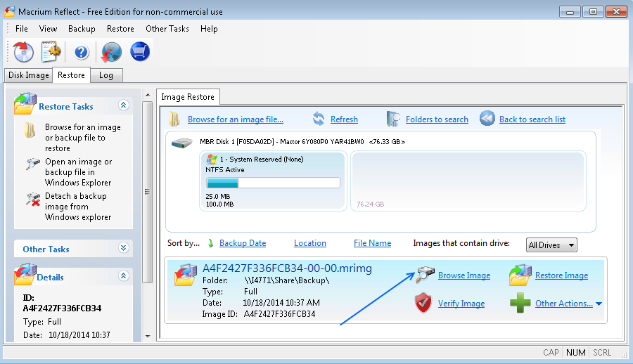633x364 pixels.
Task: Collapse the Details panel chevron
Action: click(x=124, y=276)
